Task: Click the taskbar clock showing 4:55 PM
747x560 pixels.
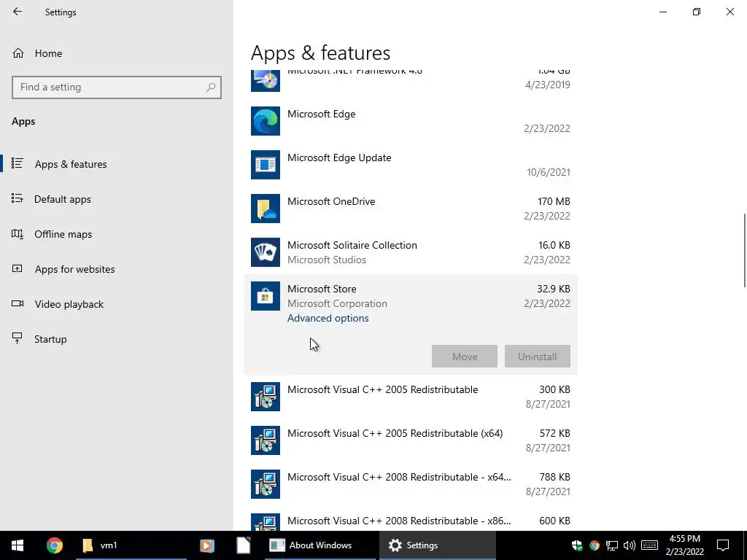Action: click(x=684, y=545)
